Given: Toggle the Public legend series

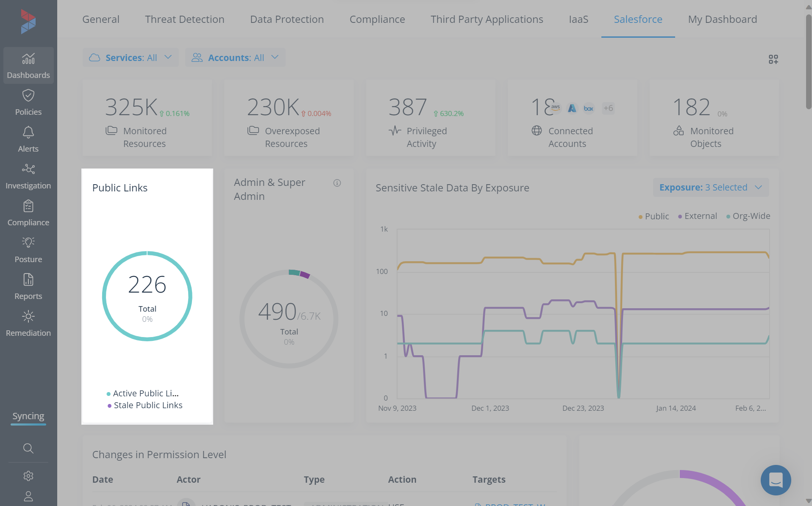Looking at the screenshot, I should (x=654, y=216).
